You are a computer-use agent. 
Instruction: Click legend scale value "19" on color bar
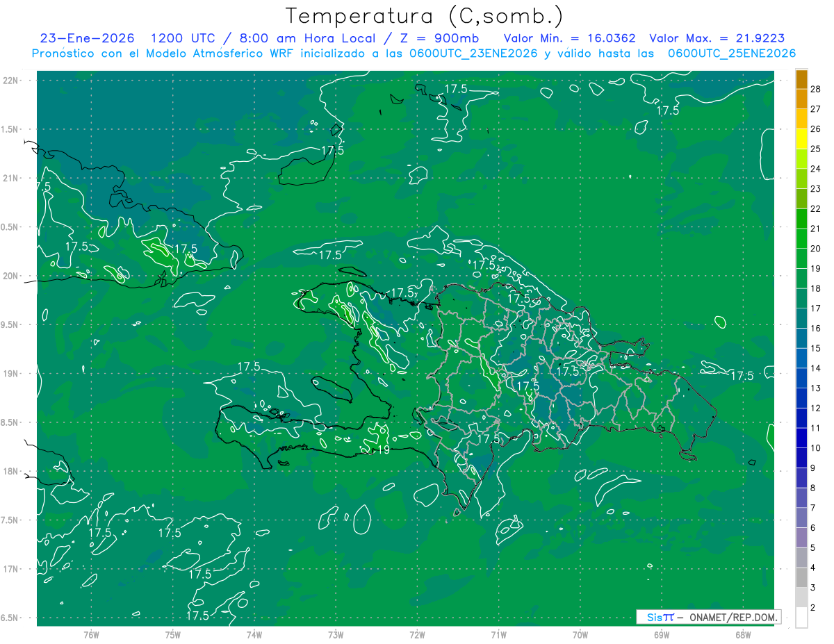point(816,269)
